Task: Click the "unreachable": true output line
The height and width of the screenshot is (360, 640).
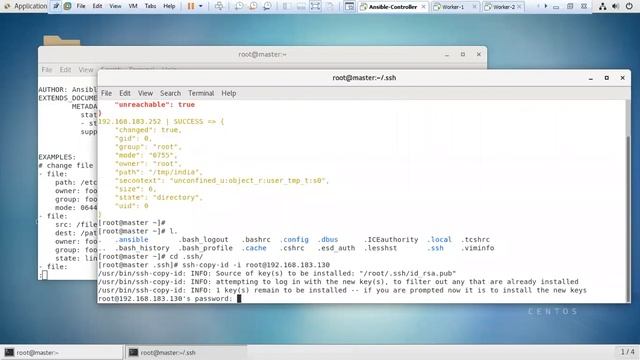Action: (155, 105)
